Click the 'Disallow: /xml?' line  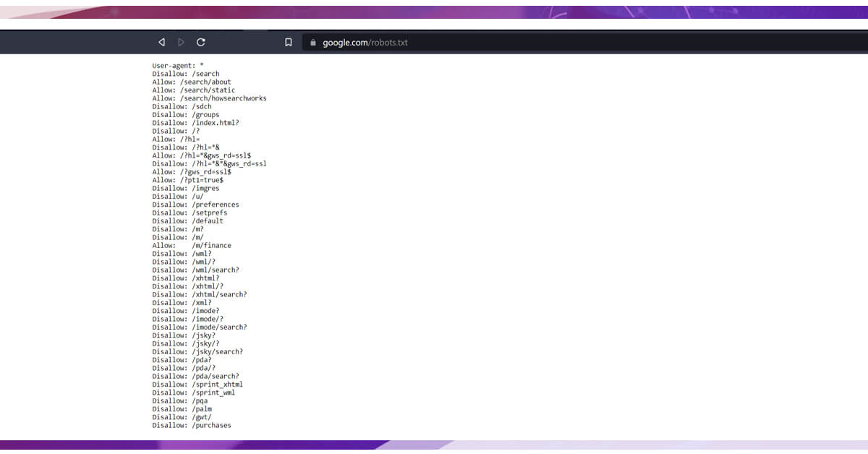click(182, 303)
